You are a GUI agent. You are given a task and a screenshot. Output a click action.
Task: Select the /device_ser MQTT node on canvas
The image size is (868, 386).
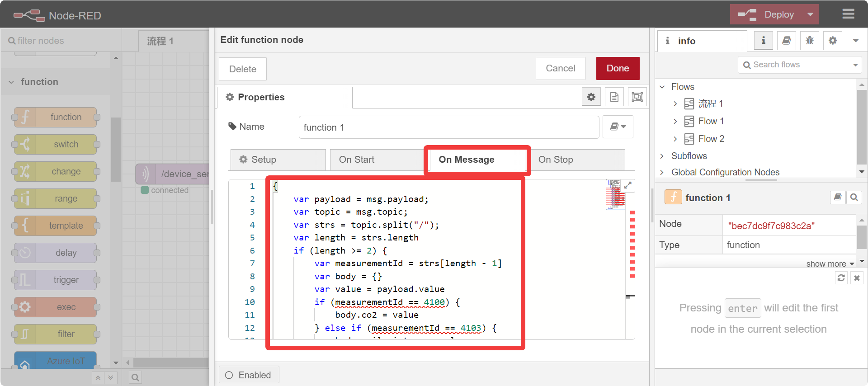pos(173,174)
